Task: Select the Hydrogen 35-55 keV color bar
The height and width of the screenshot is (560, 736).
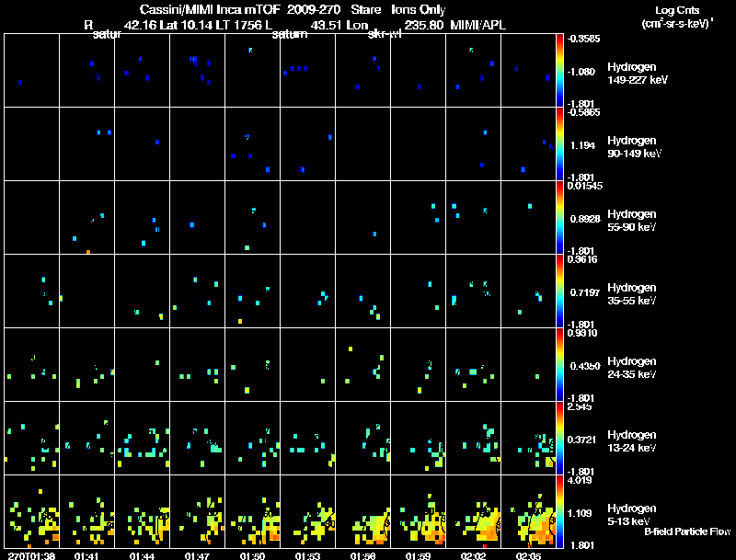Action: pyautogui.click(x=559, y=291)
